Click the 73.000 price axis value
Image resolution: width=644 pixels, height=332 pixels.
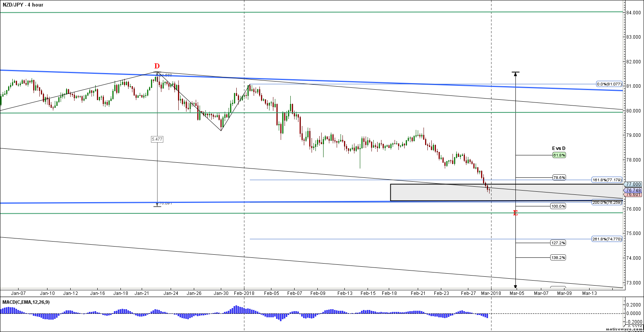pos(634,283)
